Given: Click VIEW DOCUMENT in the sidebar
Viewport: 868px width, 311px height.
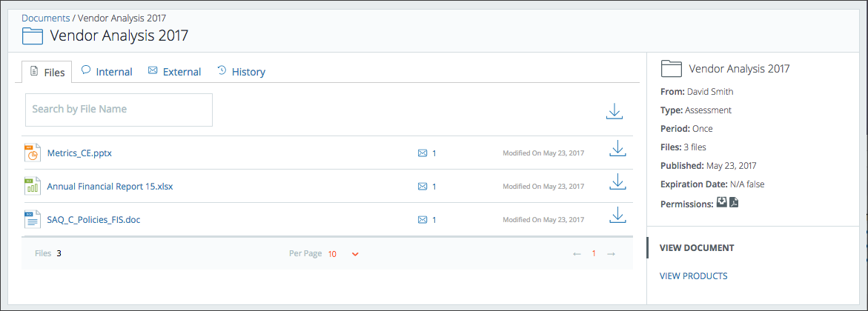Looking at the screenshot, I should coord(697,247).
